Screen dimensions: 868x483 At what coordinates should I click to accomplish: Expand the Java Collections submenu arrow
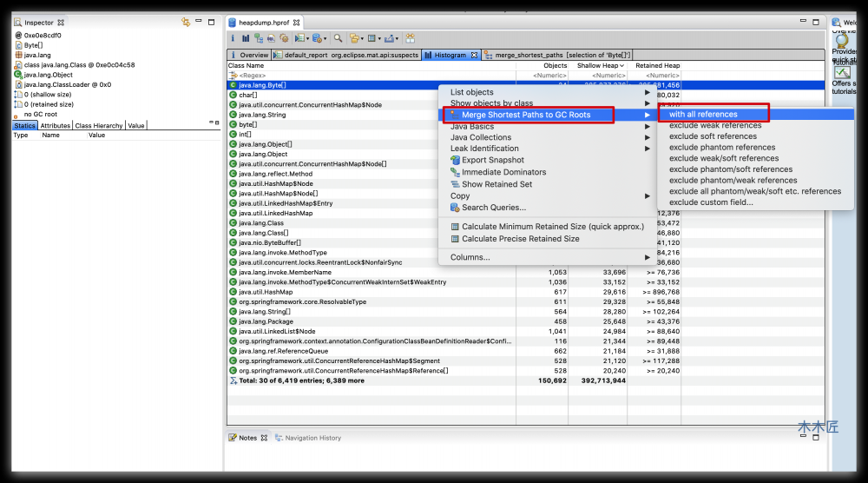[x=648, y=137]
